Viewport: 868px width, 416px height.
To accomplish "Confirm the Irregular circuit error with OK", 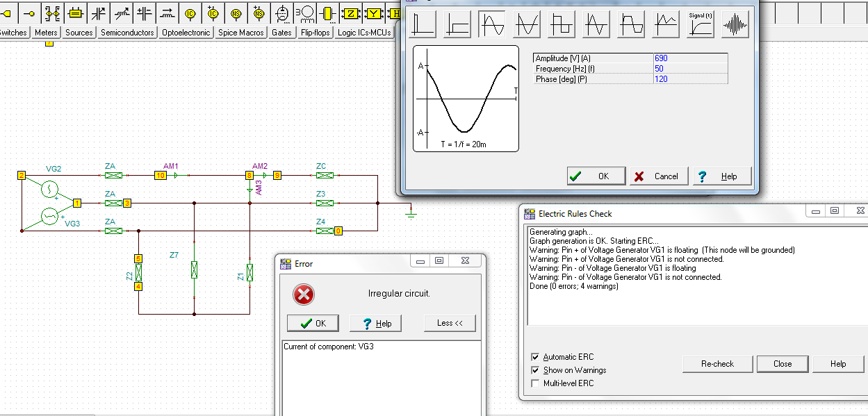I will (x=313, y=323).
